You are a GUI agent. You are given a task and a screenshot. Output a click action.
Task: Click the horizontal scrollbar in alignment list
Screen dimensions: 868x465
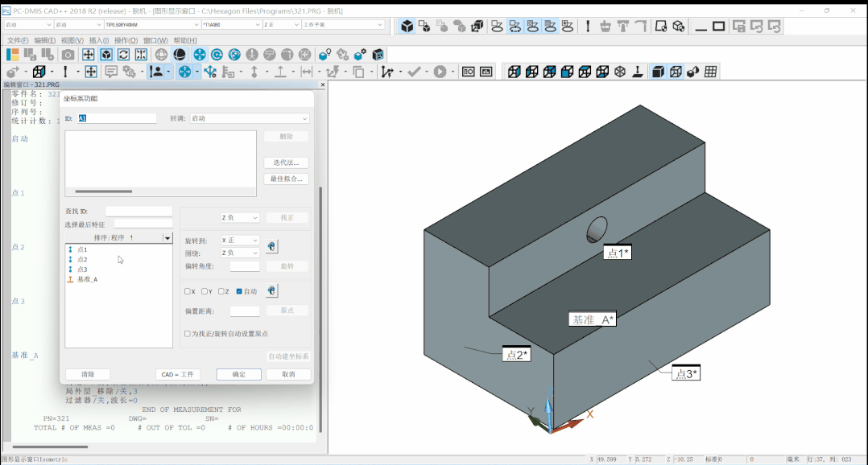(x=103, y=191)
